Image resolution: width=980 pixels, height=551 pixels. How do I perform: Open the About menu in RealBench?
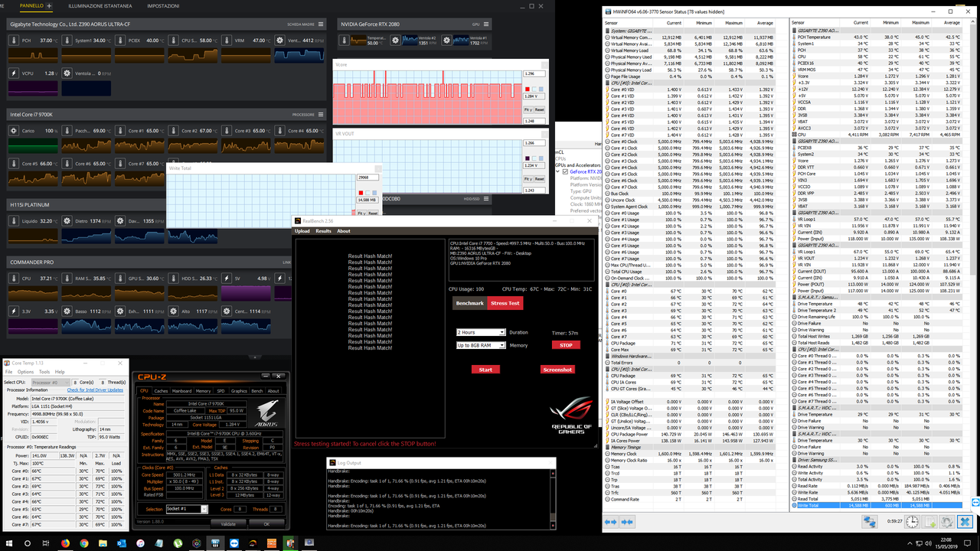click(x=344, y=230)
